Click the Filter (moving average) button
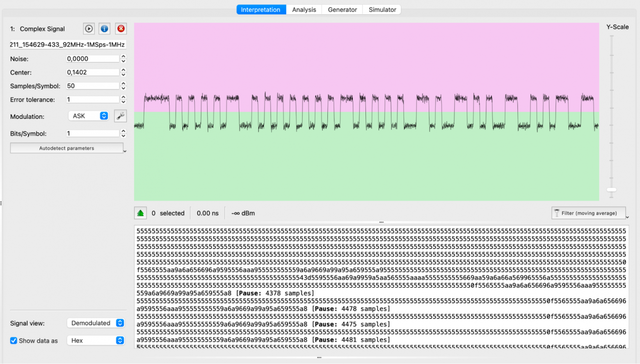 point(589,213)
